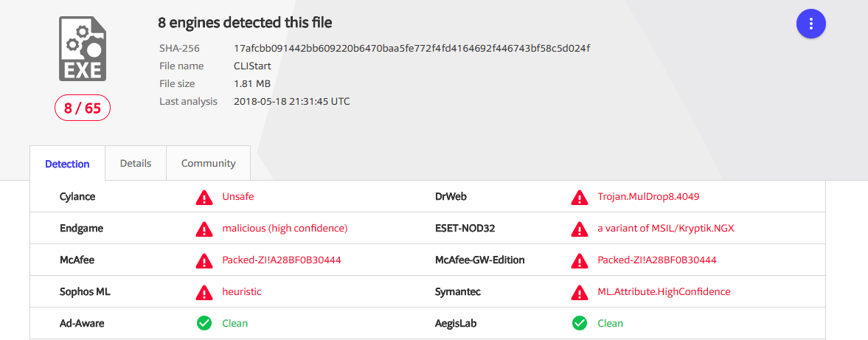The height and width of the screenshot is (340, 868).
Task: Open the Community tab
Action: (208, 164)
